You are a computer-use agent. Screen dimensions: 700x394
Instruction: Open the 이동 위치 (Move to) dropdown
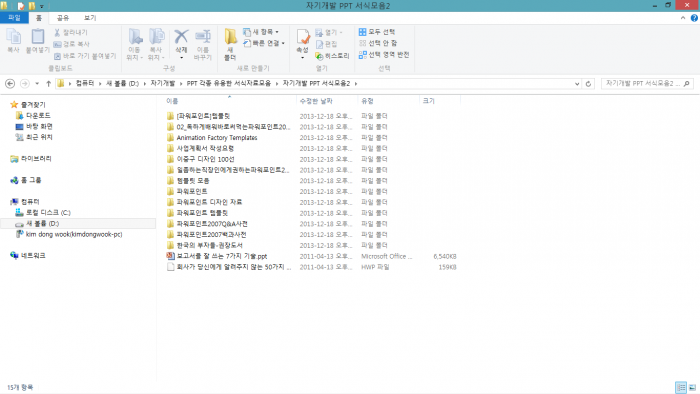pos(135,44)
